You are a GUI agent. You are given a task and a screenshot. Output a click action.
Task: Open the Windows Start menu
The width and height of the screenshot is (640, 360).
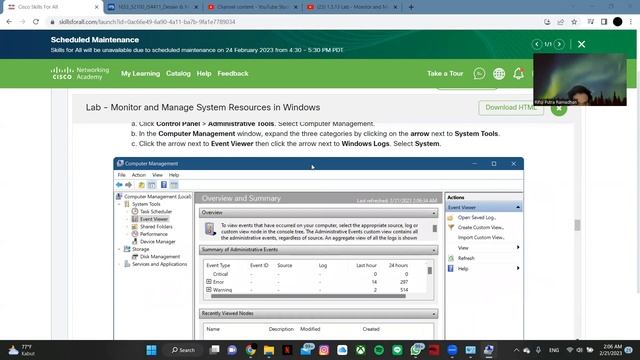coord(151,350)
